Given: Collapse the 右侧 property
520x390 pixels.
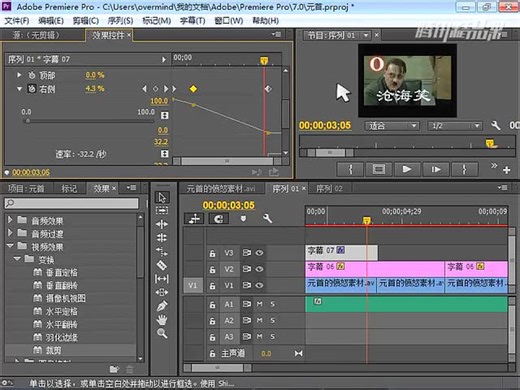Looking at the screenshot, I should click(19, 89).
